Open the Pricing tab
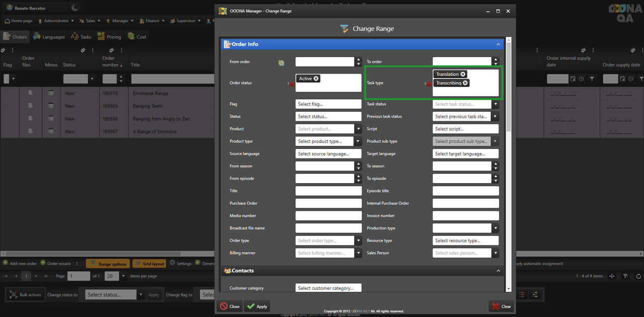Screen dimensions: 644x317 [x=109, y=37]
